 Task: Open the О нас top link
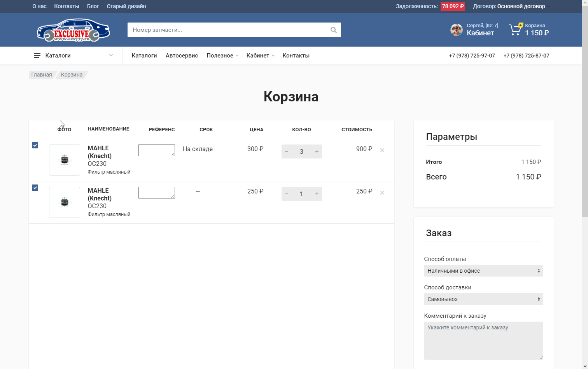(39, 6)
